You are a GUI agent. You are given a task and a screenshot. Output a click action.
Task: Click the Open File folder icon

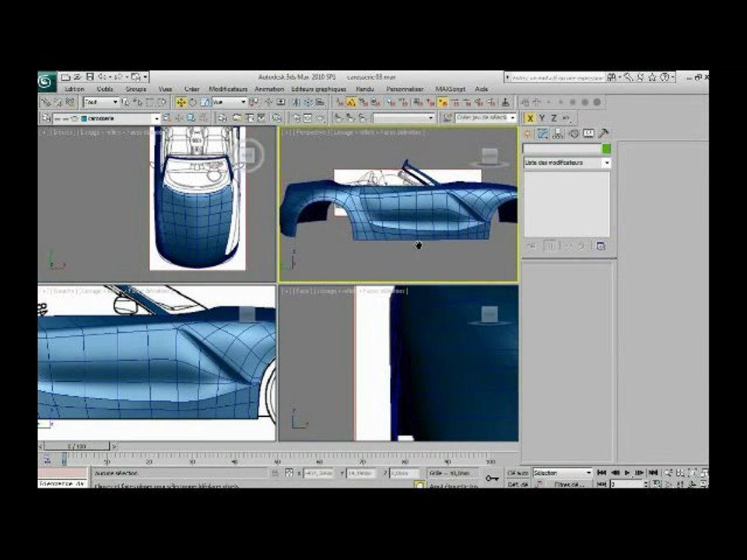[77, 77]
